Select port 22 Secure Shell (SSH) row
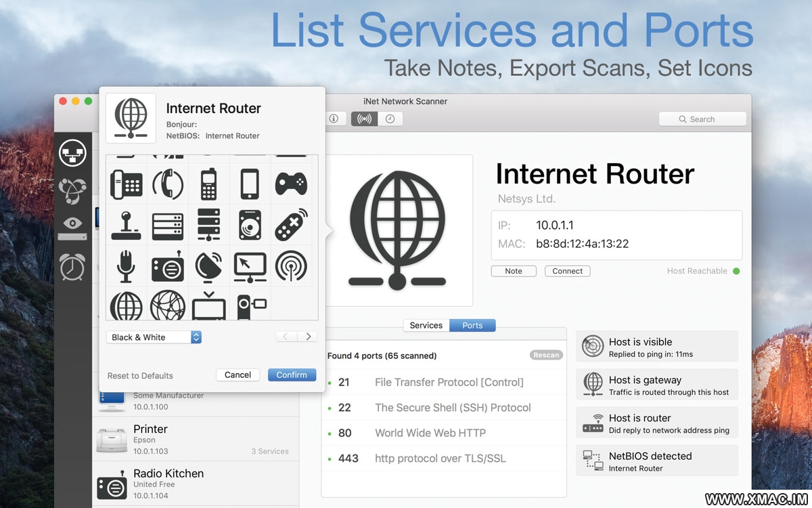Image resolution: width=812 pixels, height=508 pixels. click(444, 408)
